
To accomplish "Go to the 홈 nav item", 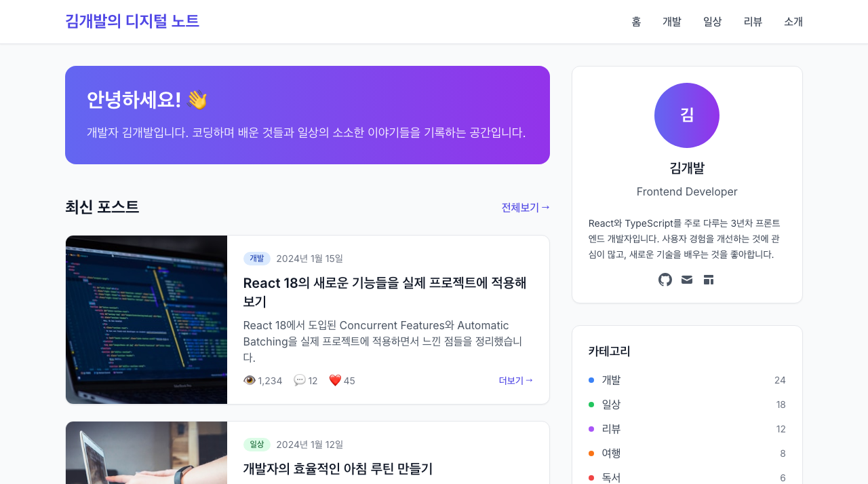I will coord(636,22).
